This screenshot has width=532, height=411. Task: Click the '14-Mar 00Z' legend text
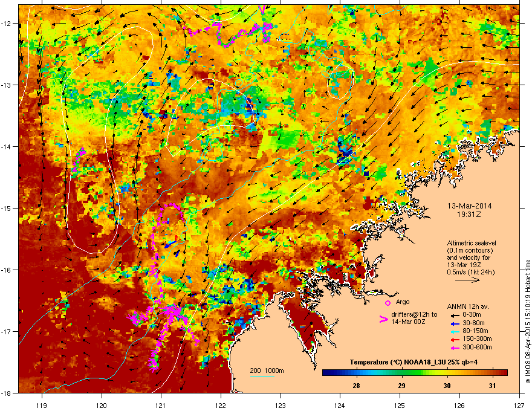click(x=408, y=322)
